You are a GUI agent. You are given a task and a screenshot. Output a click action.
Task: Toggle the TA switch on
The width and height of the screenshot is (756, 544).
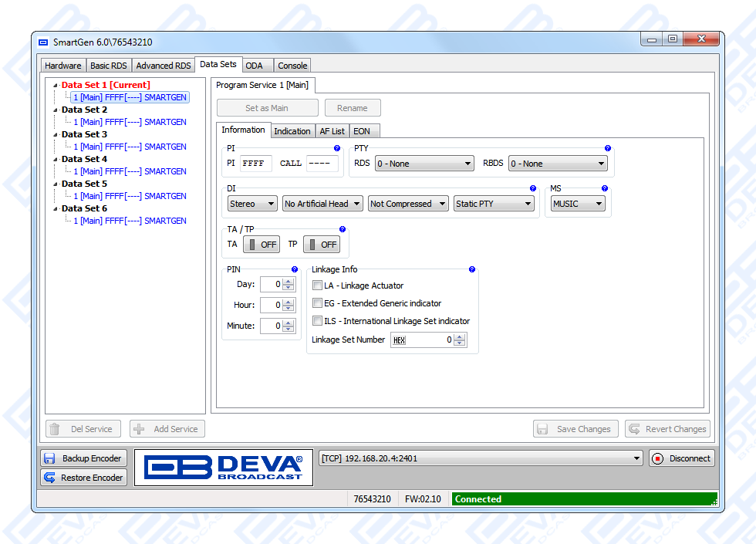pyautogui.click(x=261, y=245)
